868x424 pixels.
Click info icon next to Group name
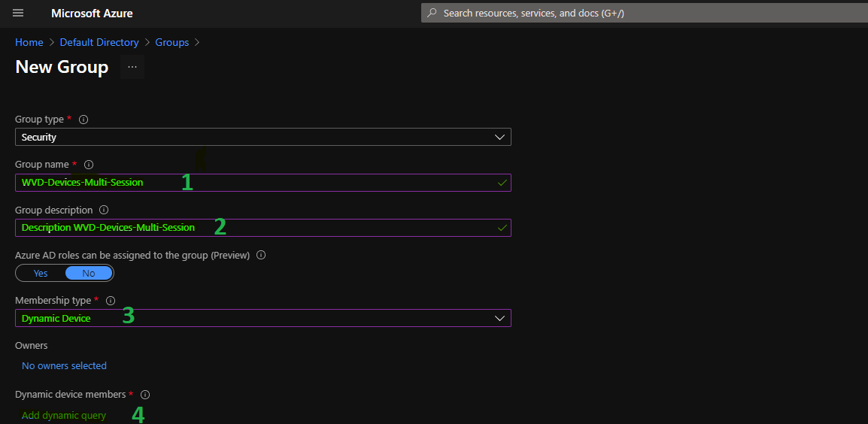click(x=89, y=165)
